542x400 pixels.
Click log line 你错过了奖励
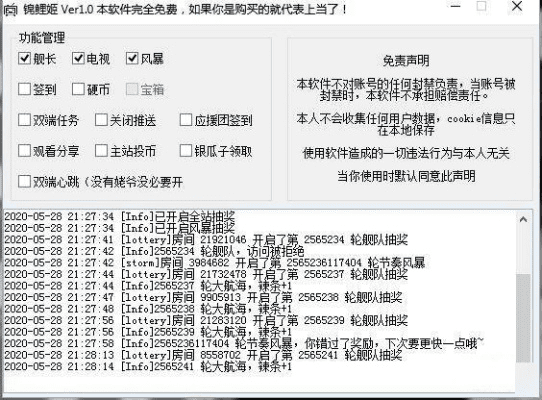coord(244,344)
